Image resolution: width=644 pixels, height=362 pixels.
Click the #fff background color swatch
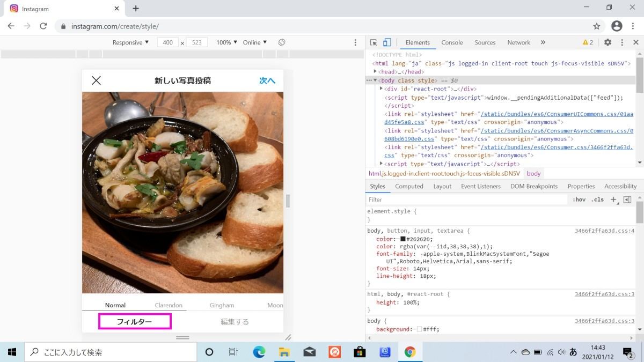click(420, 329)
